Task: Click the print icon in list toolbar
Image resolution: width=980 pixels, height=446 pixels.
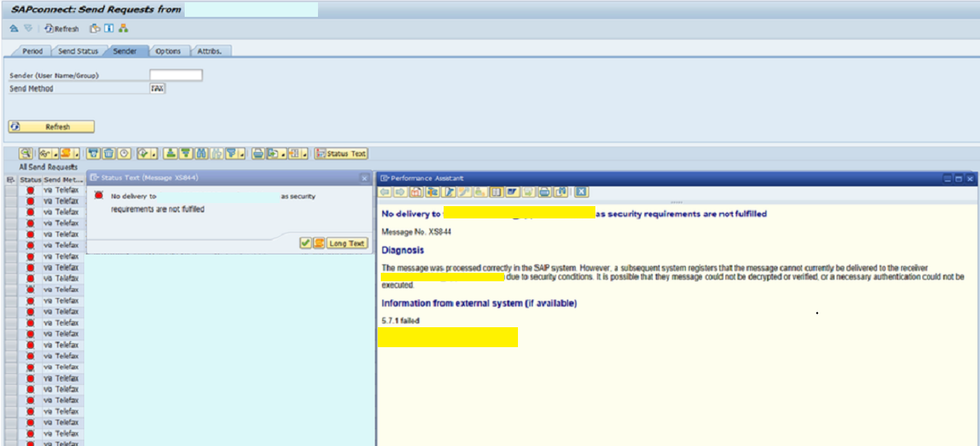Action: click(257, 153)
